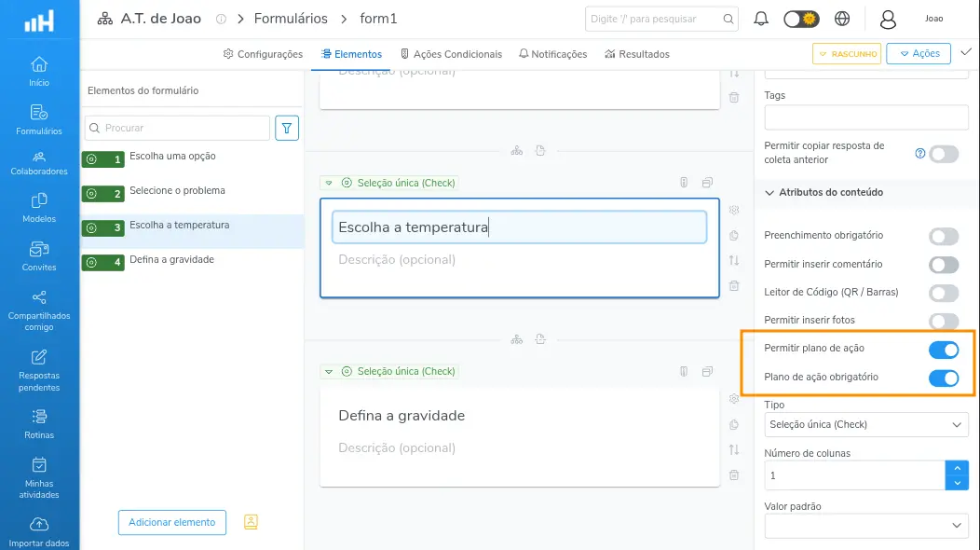The image size is (980, 550).
Task: Open the Valor padrão dropdown
Action: click(866, 526)
